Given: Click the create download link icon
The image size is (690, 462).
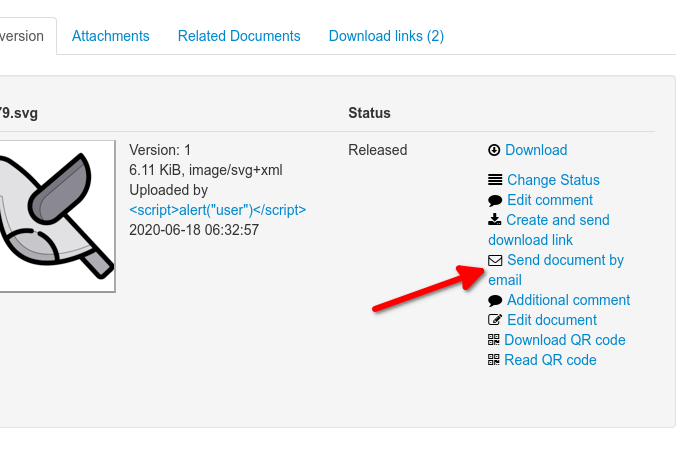Looking at the screenshot, I should pos(494,220).
